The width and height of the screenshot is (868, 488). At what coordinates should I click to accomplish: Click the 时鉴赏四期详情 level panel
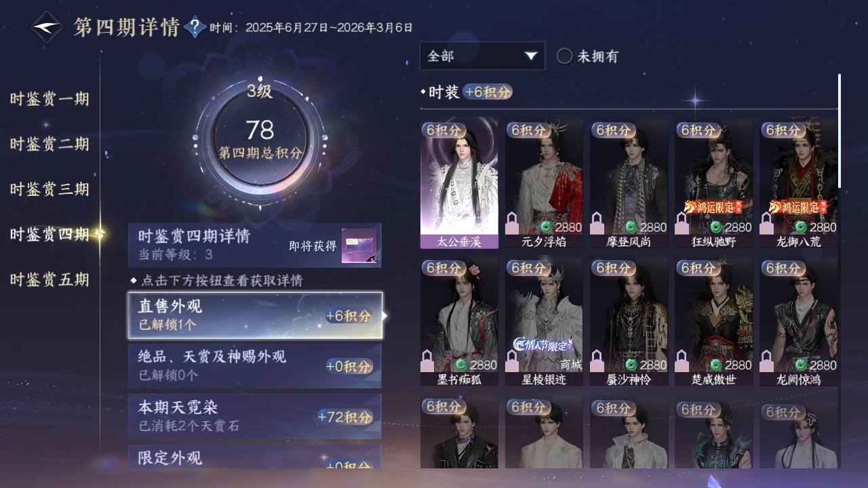point(255,245)
